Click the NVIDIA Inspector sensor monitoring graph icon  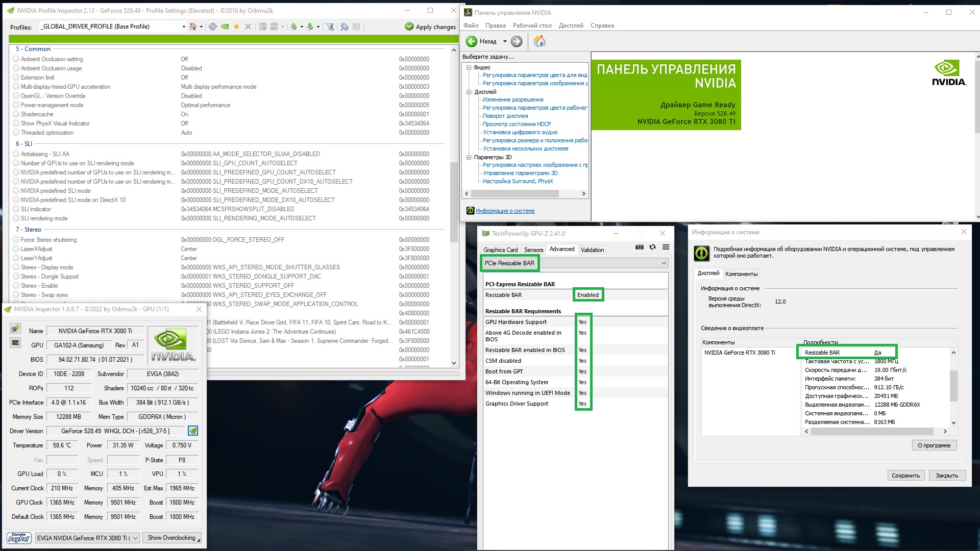15,342
